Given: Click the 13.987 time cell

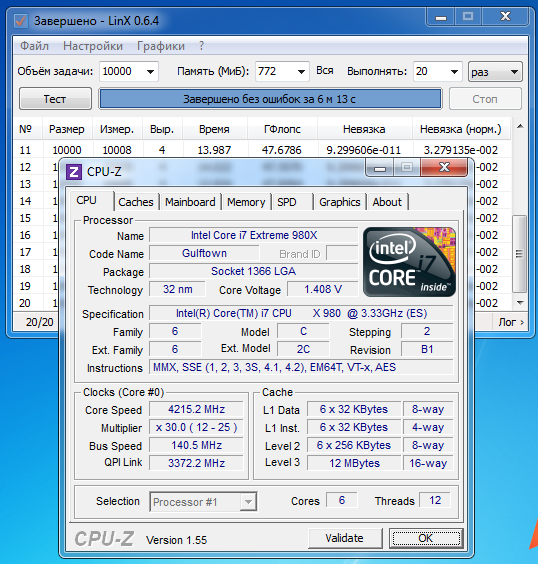Looking at the screenshot, I should point(214,150).
